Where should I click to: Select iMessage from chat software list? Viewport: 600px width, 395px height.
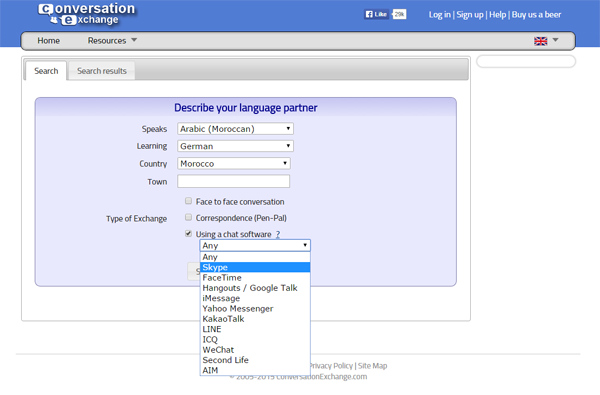tap(255, 298)
